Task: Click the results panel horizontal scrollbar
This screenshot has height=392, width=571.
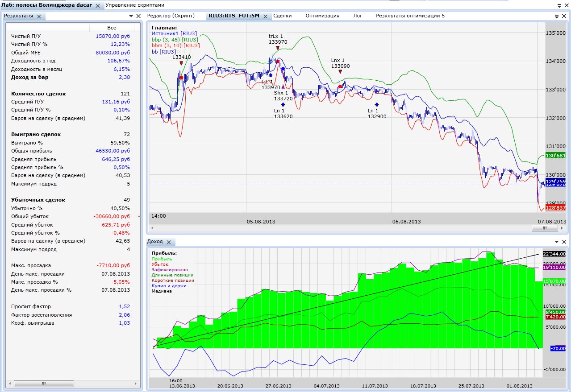Action: point(44,384)
